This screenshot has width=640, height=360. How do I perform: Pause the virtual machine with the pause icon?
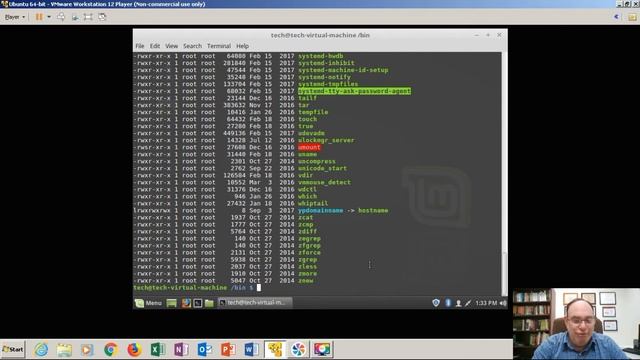pos(39,17)
